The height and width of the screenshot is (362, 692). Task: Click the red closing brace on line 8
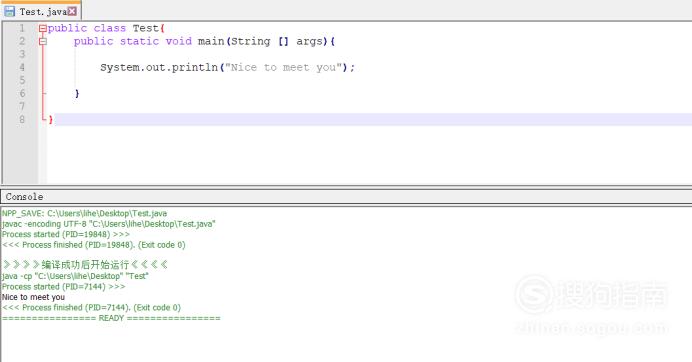coord(51,120)
